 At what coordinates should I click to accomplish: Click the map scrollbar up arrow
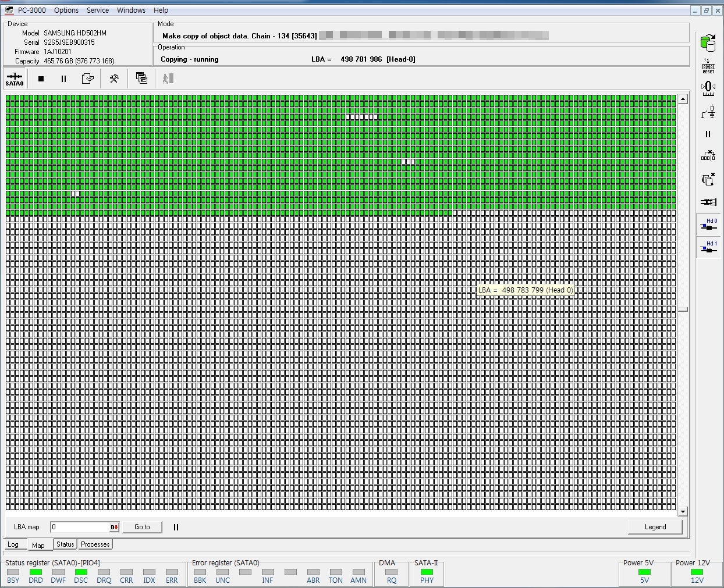click(683, 99)
